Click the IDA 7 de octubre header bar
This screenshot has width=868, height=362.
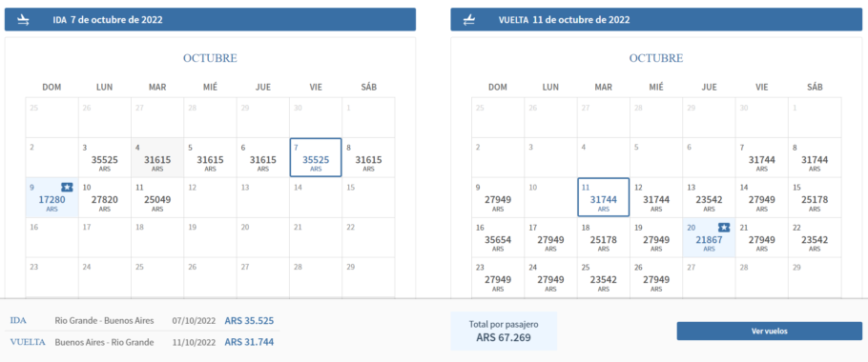211,19
